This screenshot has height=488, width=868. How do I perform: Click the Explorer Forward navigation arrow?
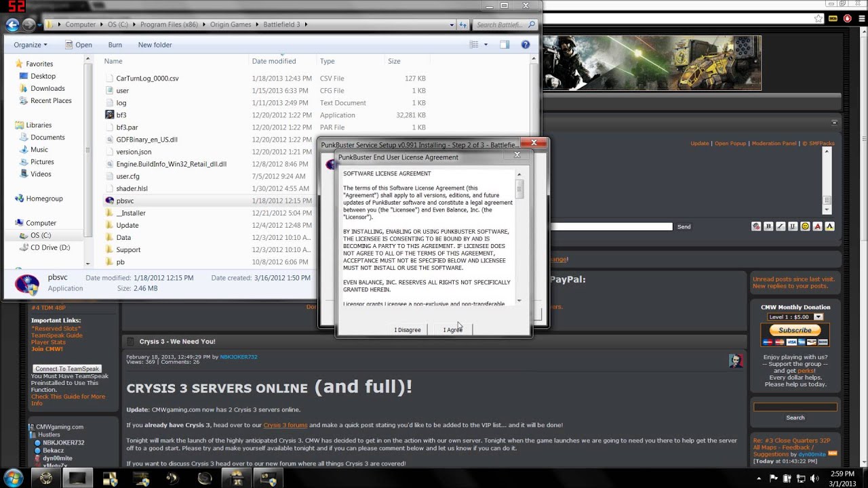coord(28,25)
